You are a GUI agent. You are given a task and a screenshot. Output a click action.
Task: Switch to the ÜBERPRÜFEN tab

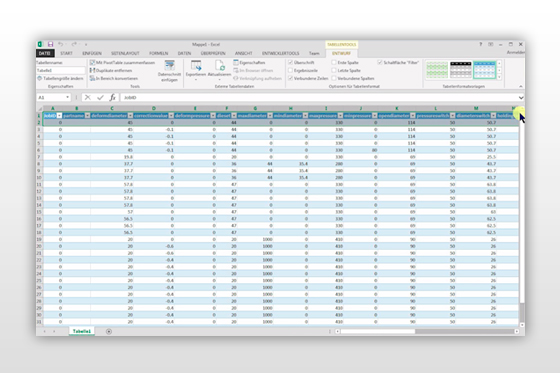(x=213, y=53)
